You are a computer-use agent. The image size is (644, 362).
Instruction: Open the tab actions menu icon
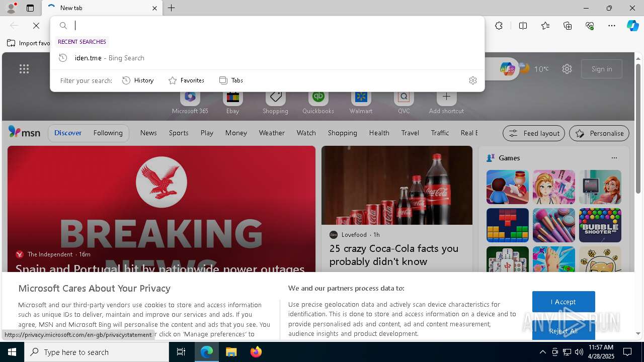[x=30, y=8]
